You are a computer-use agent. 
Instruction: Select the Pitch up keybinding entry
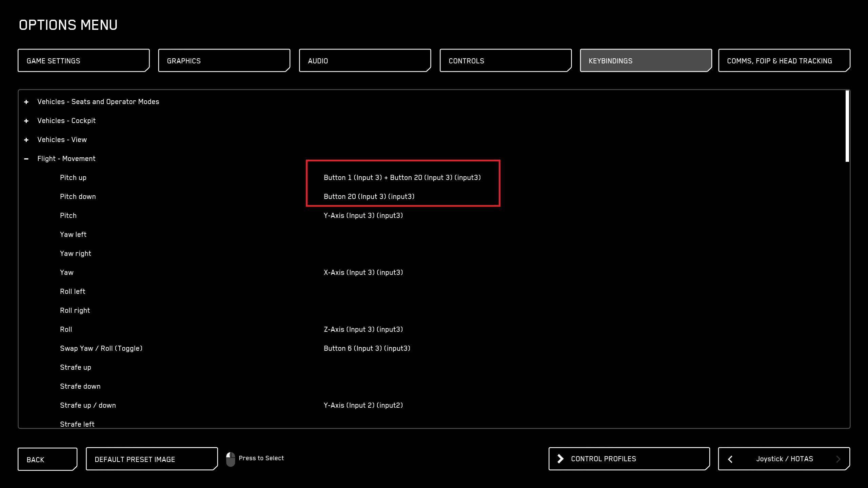[403, 177]
